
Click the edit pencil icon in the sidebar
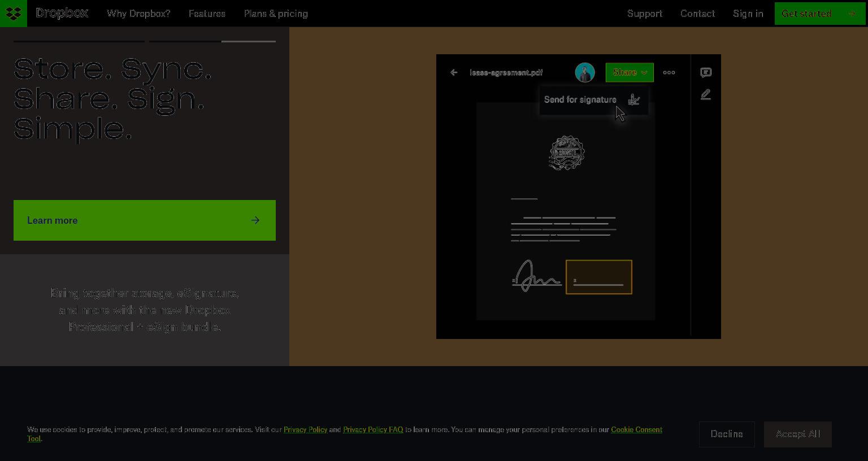point(706,94)
